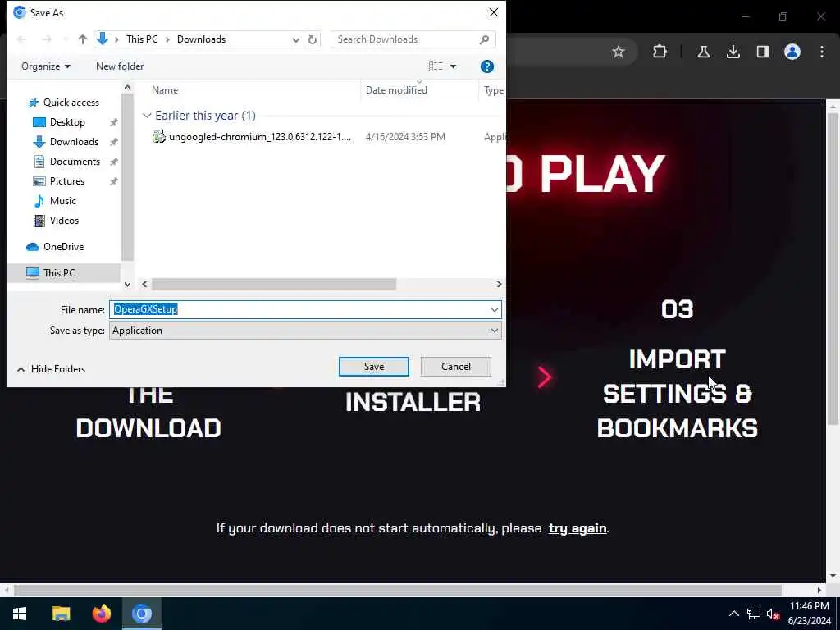The height and width of the screenshot is (630, 840).
Task: Click Forward arrow in Save As dialog
Action: tap(47, 39)
